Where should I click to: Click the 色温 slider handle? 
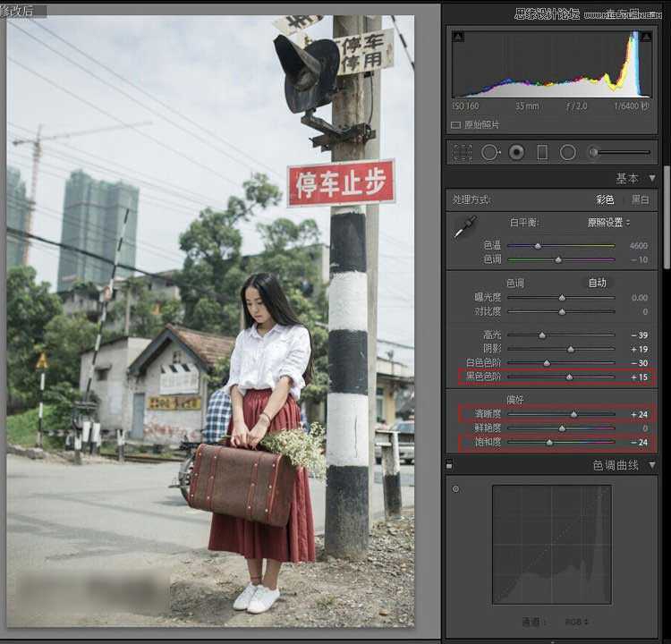(538, 246)
